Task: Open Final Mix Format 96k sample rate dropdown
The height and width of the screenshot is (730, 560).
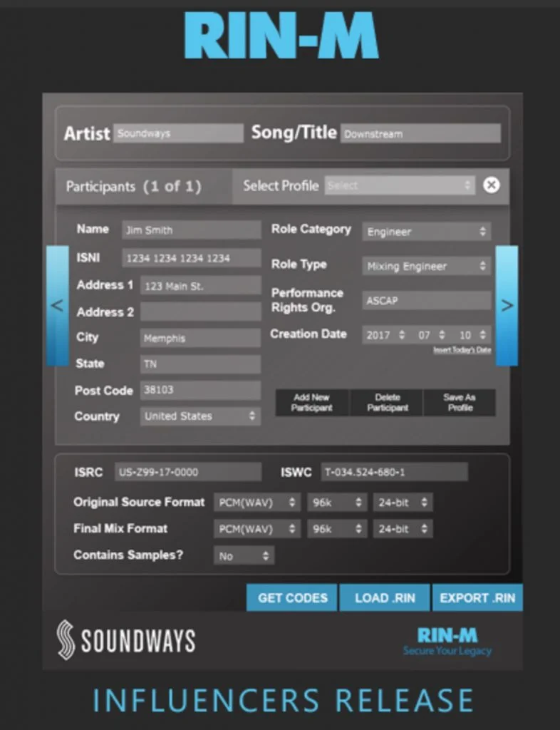Action: 337,529
